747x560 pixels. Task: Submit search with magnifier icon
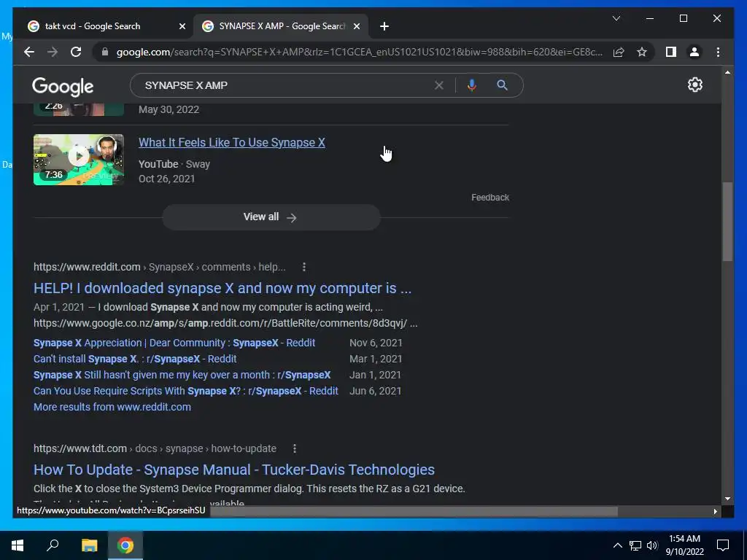(x=502, y=85)
